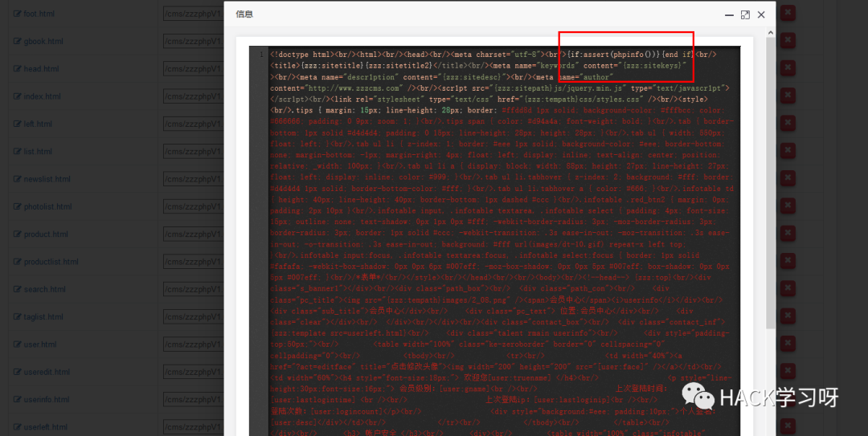Screen dimensions: 868x436
Task: Delete index.html using its red X button
Action: click(788, 96)
